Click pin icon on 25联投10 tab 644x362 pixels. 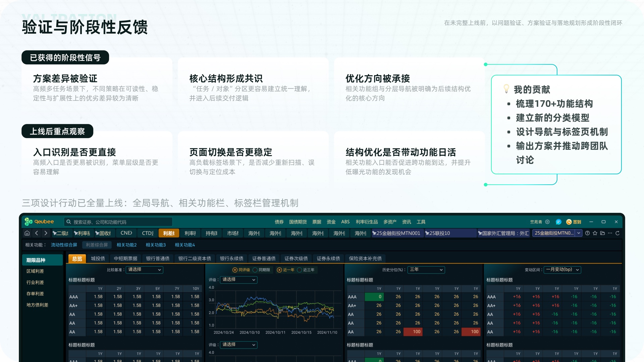[x=427, y=233]
